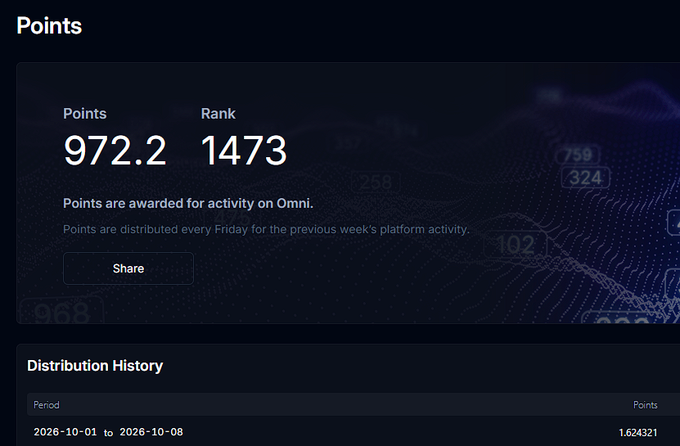Click the 2026-10-08 end date
The image size is (680, 446).
pos(151,432)
